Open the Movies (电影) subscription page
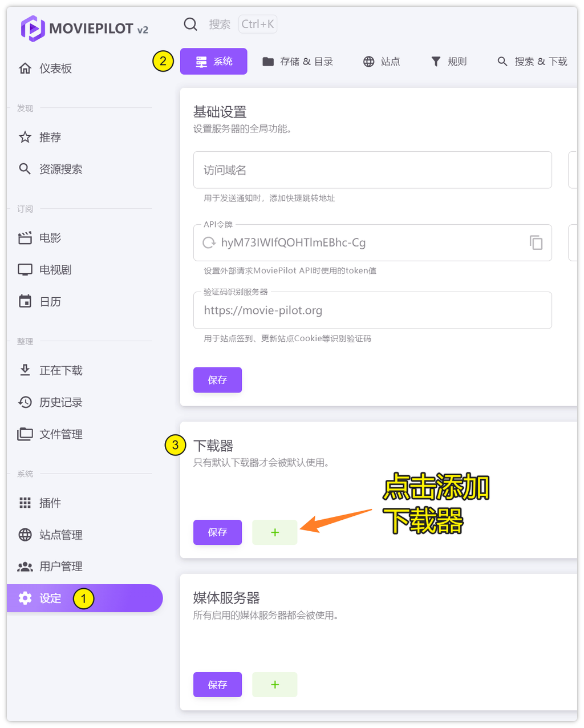The height and width of the screenshot is (728, 584). click(x=50, y=238)
